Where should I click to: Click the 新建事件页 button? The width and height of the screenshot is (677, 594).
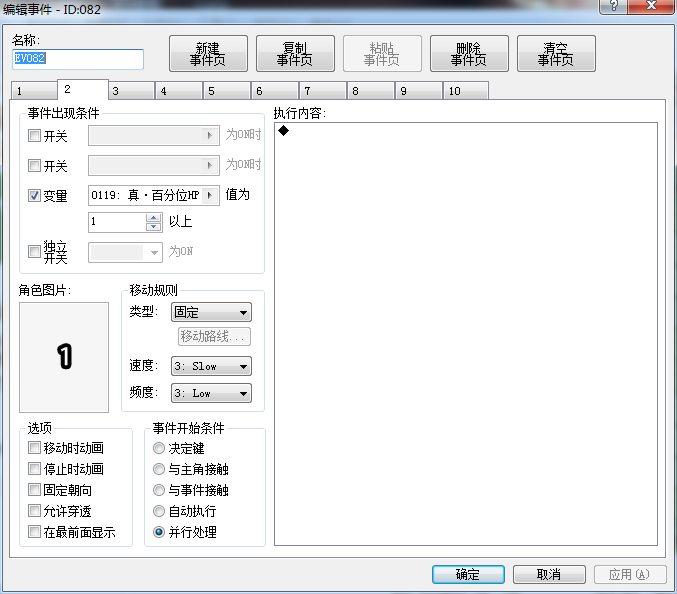[x=208, y=54]
